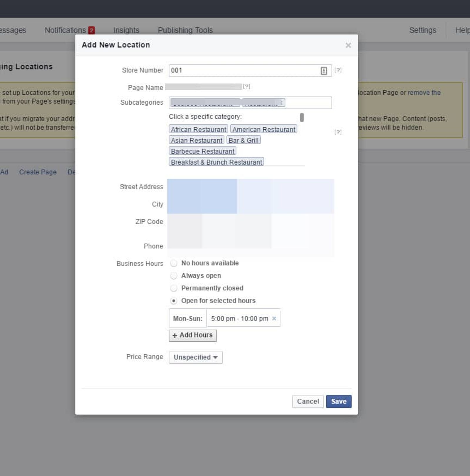The height and width of the screenshot is (476, 470).
Task: Click the Save button
Action: (339, 401)
